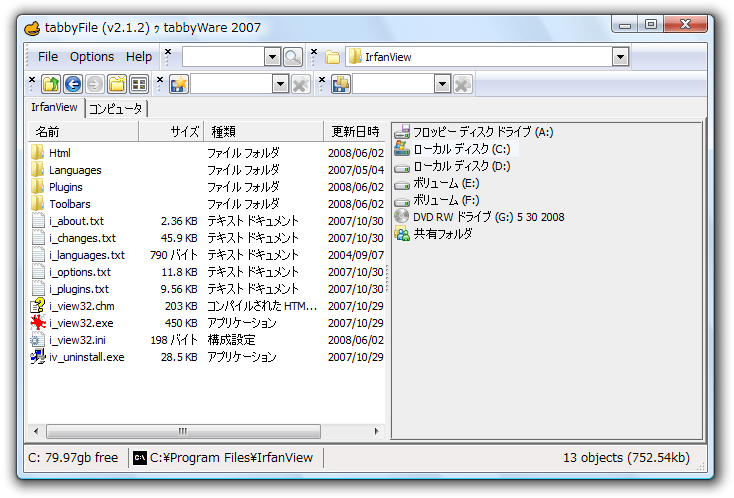Open the Help menu
Screen dimensions: 734x498
tap(139, 57)
